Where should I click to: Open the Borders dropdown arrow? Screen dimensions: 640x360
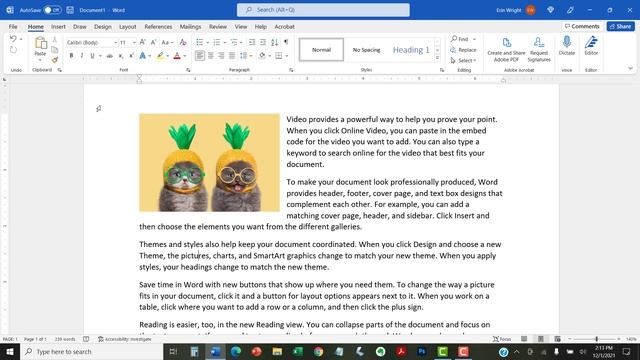[287, 56]
